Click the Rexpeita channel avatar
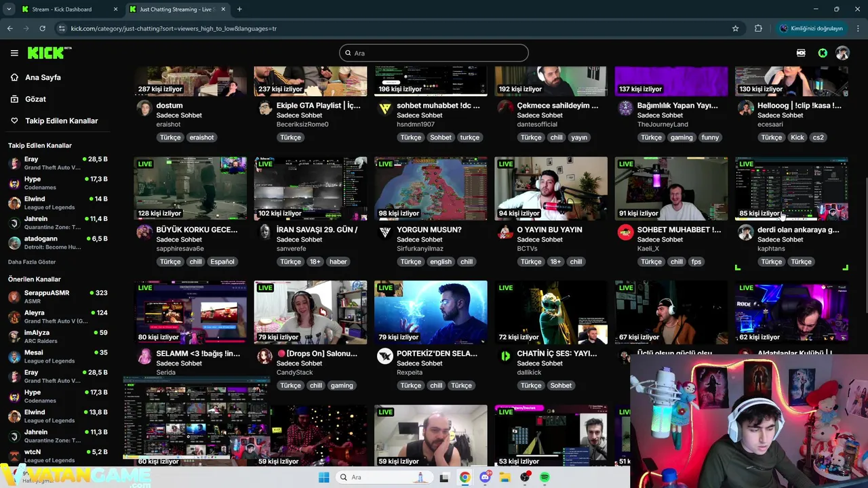 pyautogui.click(x=385, y=357)
